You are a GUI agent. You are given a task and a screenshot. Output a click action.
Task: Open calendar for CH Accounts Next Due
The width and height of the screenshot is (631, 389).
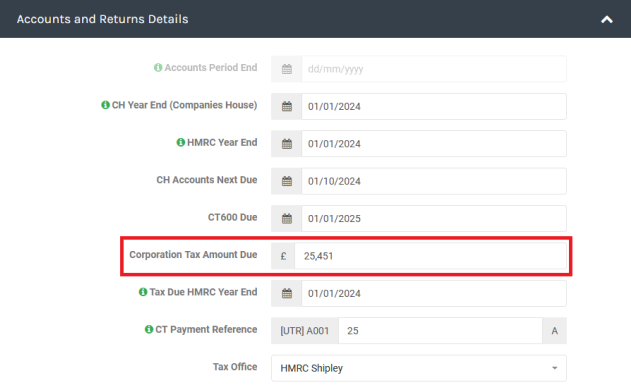pos(287,181)
